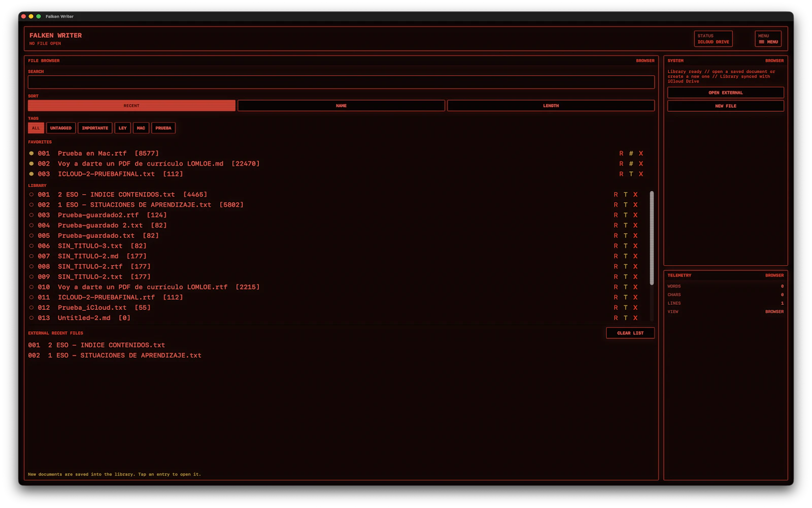The height and width of the screenshot is (508, 812).
Task: Click X icon for Untitled-2.md
Action: point(635,318)
